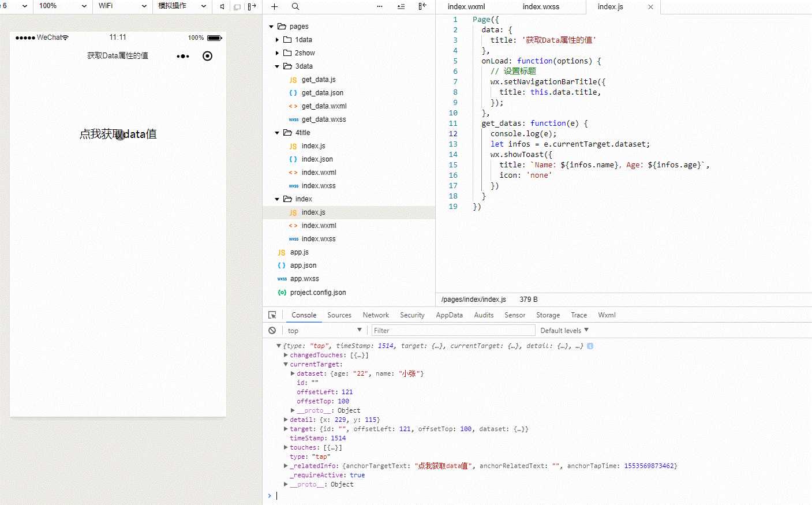This screenshot has height=505, width=812.
Task: Click the mute sound speaker icon
Action: point(222,6)
